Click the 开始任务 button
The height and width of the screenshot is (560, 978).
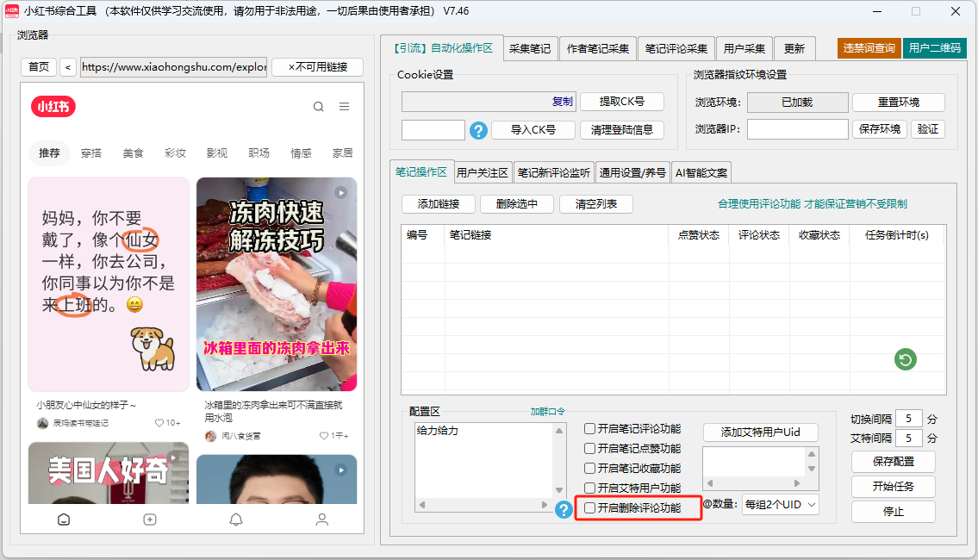[894, 487]
